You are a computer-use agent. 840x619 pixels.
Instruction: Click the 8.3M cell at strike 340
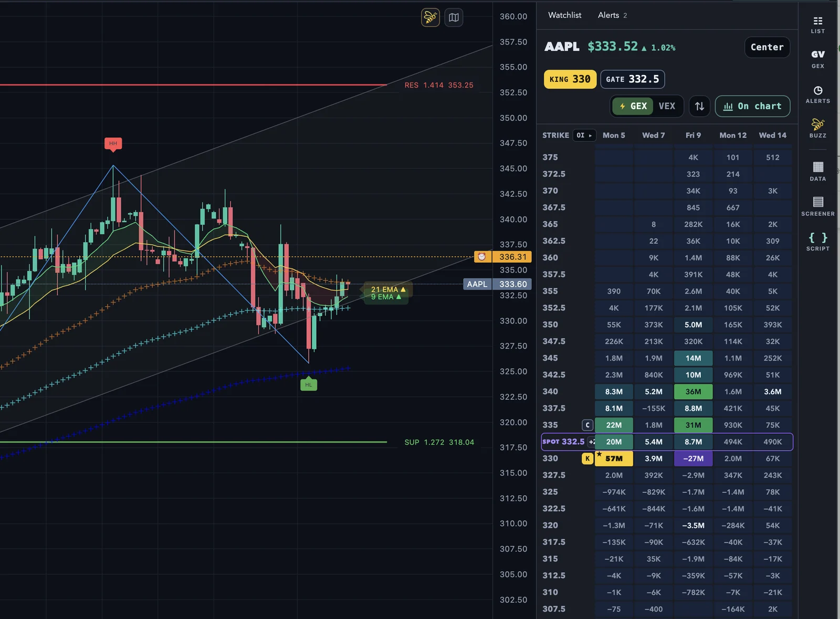[614, 392]
